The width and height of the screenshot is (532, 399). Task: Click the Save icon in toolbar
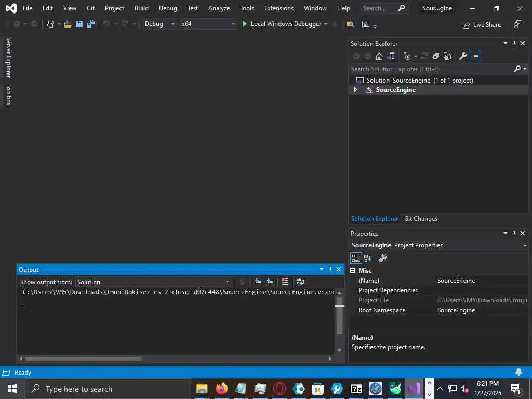coord(79,24)
